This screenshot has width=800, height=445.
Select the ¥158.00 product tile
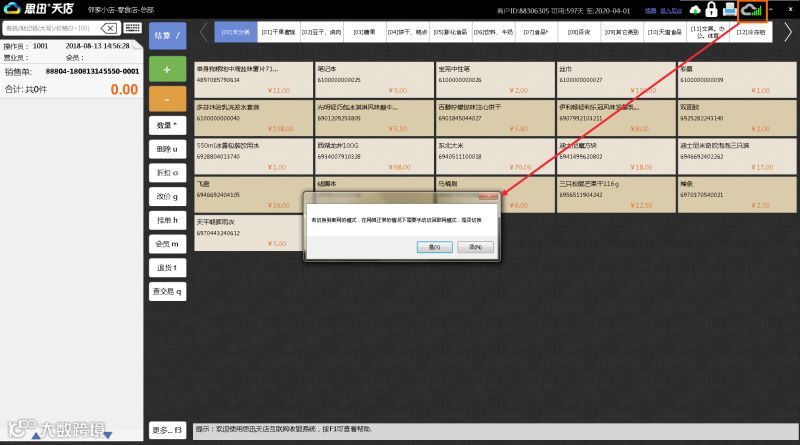[254, 118]
